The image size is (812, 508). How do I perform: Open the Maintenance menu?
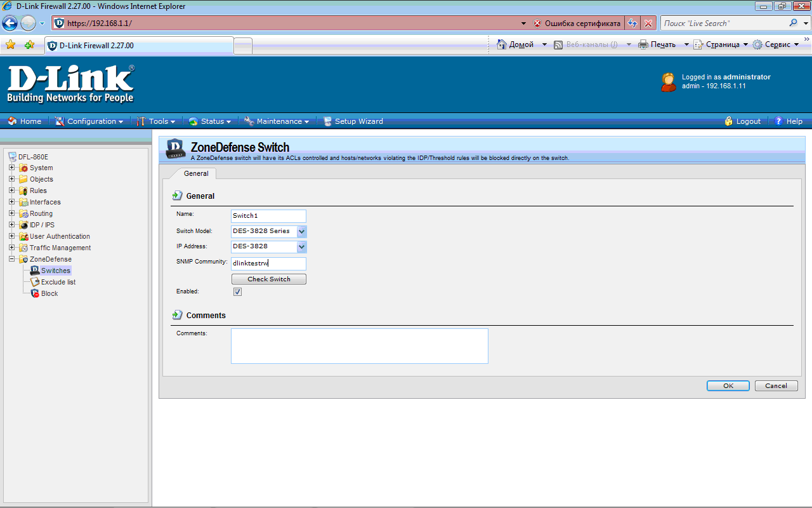(277, 121)
